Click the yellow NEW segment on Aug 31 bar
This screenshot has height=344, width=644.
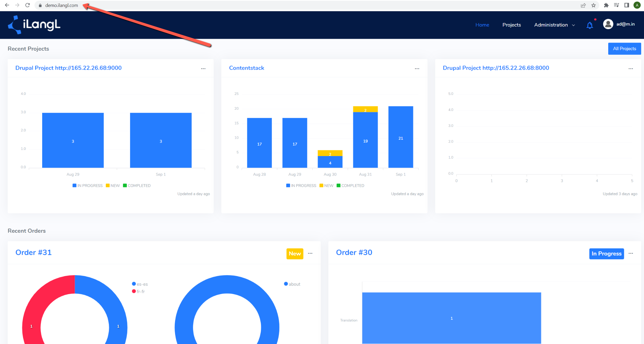(x=365, y=109)
